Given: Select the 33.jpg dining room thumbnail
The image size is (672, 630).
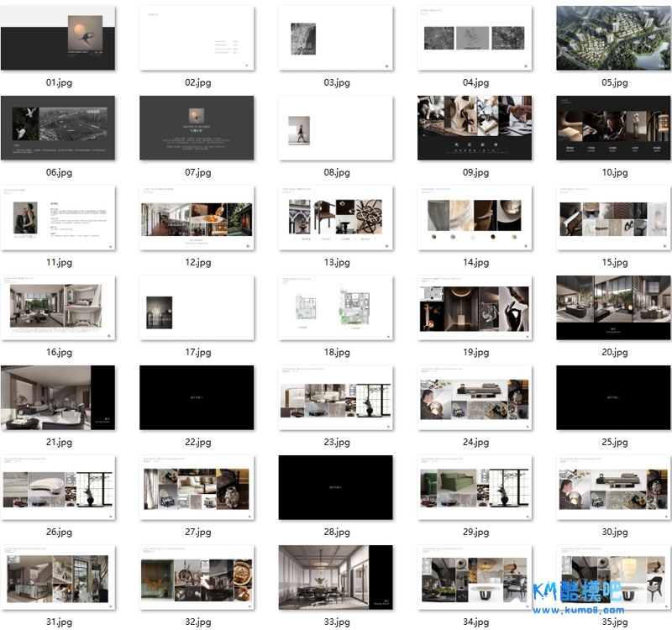Looking at the screenshot, I should [x=336, y=577].
